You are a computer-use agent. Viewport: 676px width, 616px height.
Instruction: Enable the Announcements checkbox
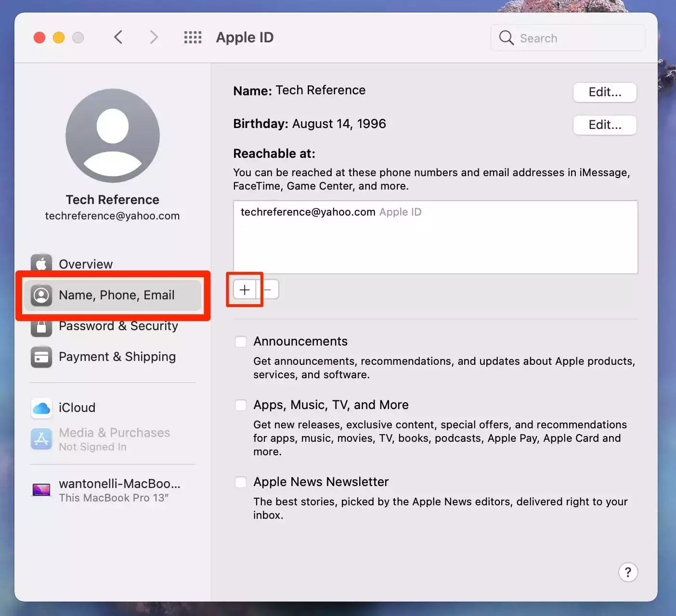coord(241,342)
